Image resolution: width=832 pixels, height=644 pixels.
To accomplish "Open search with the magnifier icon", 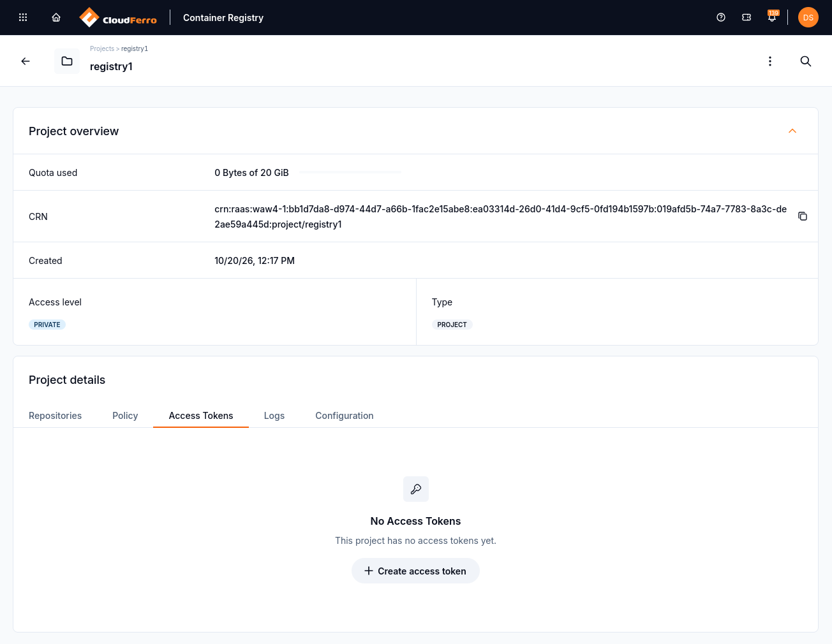I will click(x=806, y=61).
